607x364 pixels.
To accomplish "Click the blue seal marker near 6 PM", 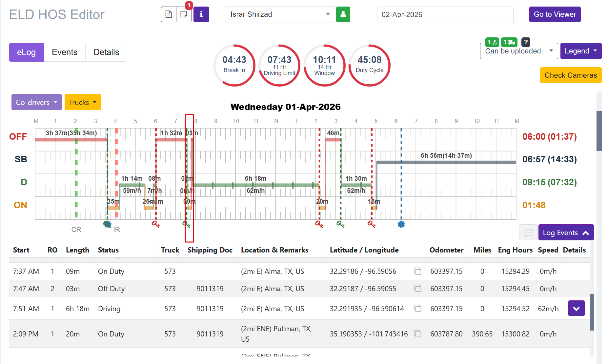I will 401,224.
